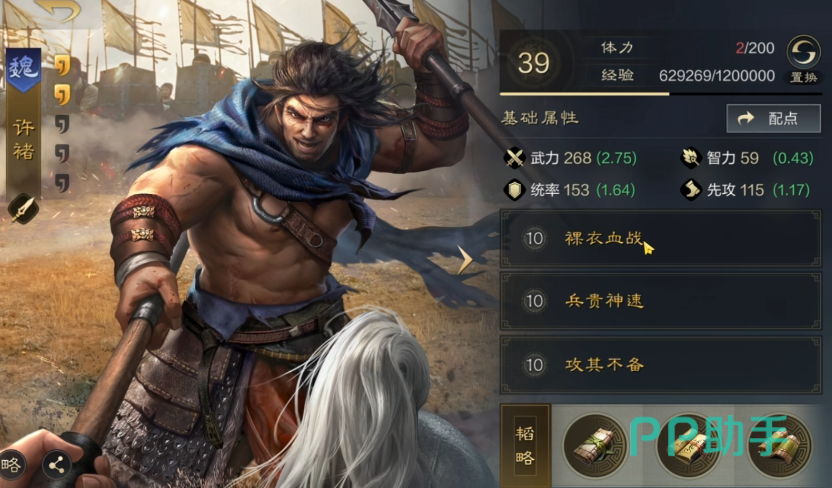832x488 pixels.
Task: Tap the 智力 attribute icon
Action: [x=691, y=158]
